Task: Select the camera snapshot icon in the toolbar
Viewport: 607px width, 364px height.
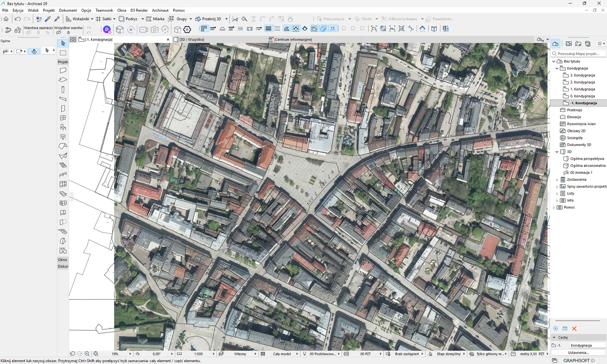Action: pyautogui.click(x=155, y=29)
